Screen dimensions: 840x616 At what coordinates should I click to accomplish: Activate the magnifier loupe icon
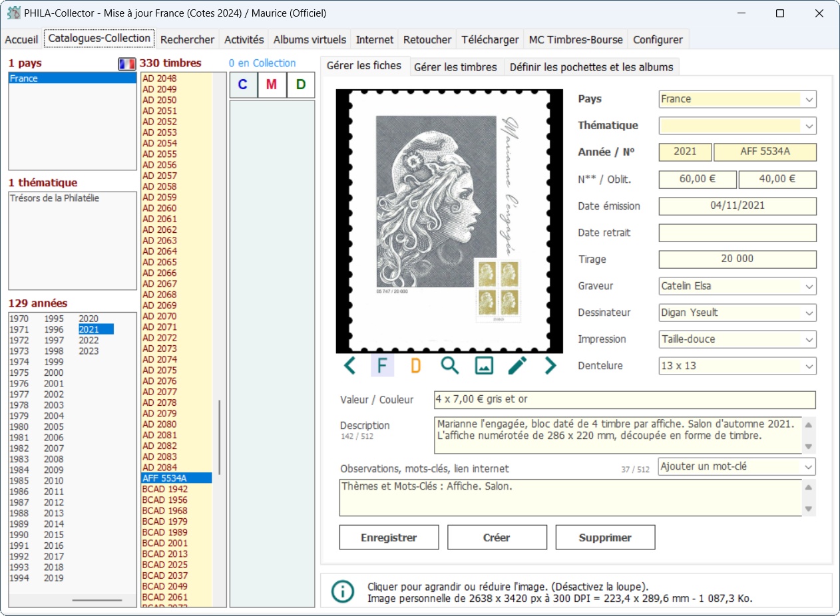pos(450,365)
